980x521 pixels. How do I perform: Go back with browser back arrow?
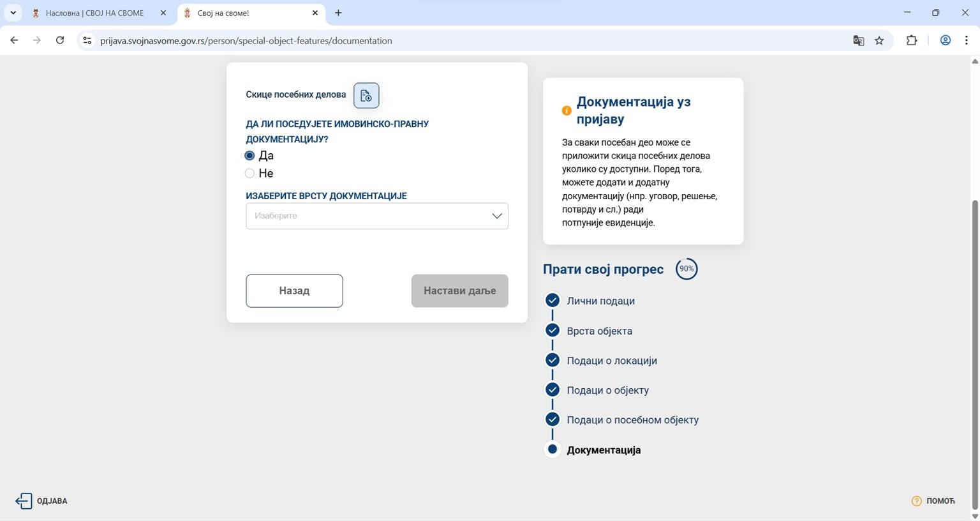pos(14,40)
